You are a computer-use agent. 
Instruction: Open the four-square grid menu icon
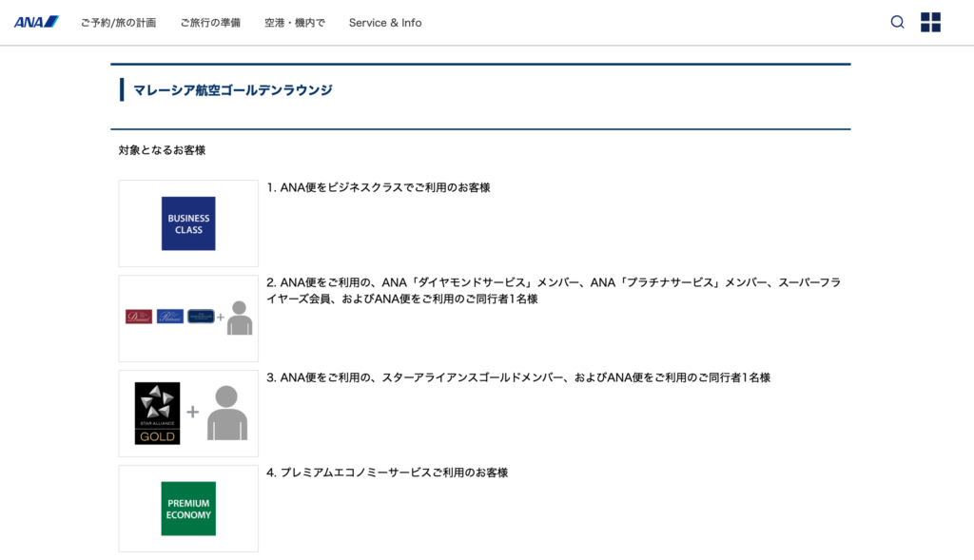(930, 22)
